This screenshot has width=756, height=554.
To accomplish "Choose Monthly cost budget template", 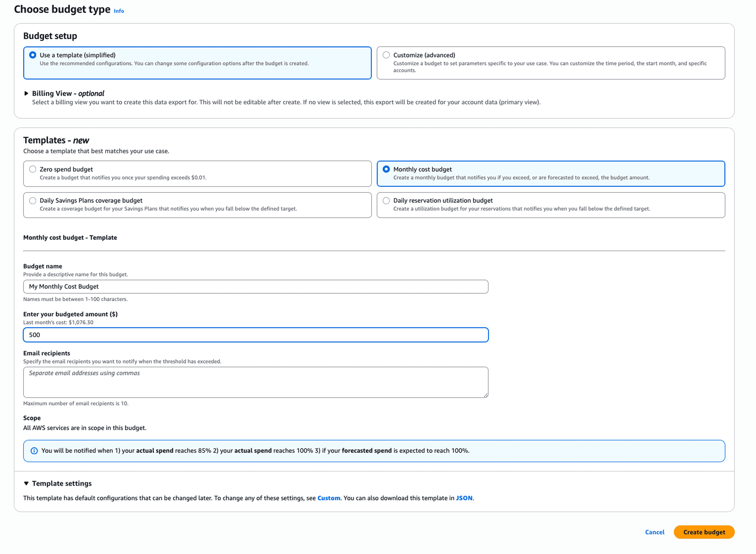I will tap(386, 169).
